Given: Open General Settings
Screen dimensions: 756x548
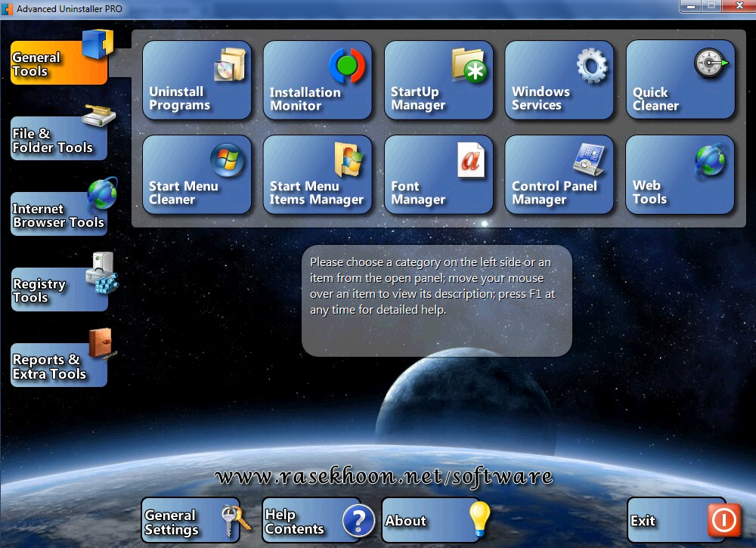Looking at the screenshot, I should click(189, 520).
